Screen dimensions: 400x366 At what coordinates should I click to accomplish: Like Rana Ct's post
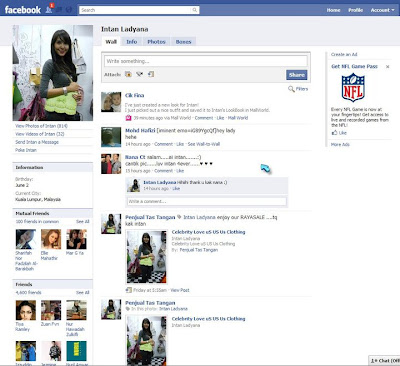[x=180, y=171]
